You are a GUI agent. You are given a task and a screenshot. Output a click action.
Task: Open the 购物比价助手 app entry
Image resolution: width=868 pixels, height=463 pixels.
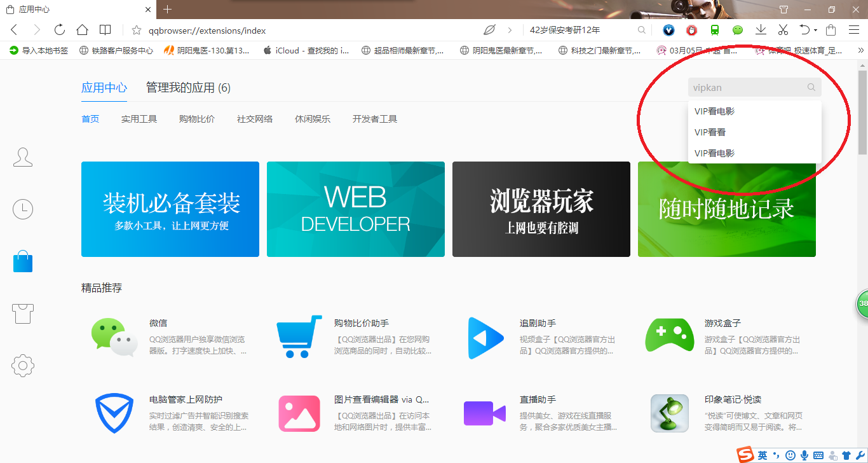[x=355, y=337]
